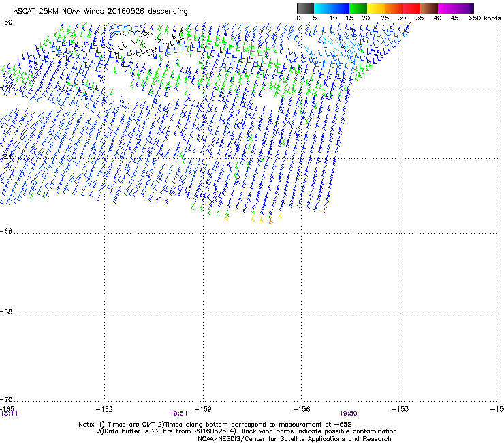Click the cyan 5-10 knots color segment
Screen dimensions: 504x443
323,8
